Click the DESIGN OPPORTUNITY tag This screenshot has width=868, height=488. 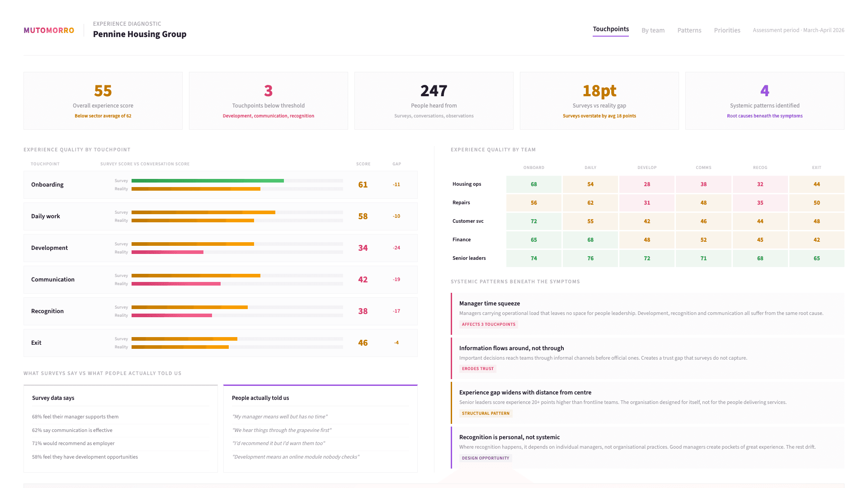[486, 458]
